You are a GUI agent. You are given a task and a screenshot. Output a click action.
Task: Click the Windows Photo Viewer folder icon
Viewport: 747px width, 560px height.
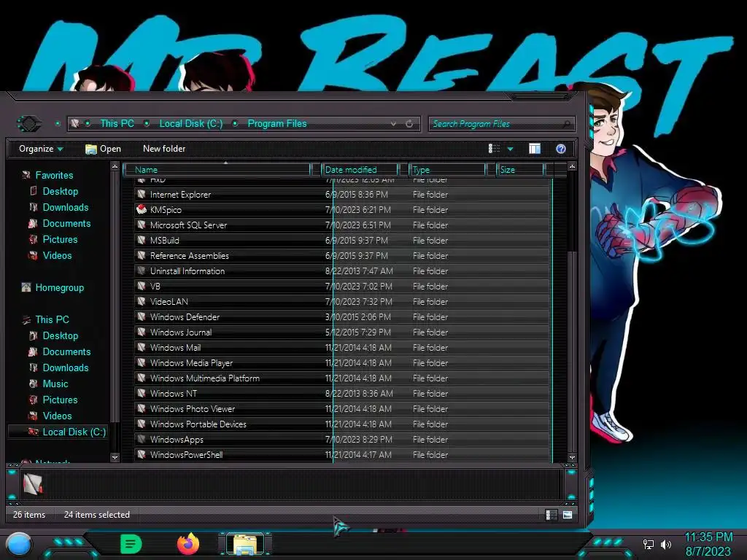(x=141, y=408)
